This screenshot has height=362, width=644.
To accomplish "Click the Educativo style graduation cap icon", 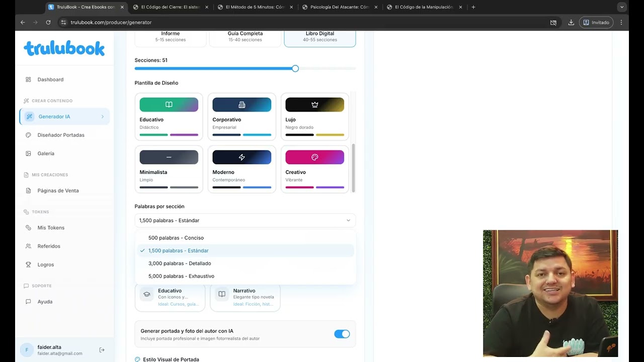I will pyautogui.click(x=147, y=294).
